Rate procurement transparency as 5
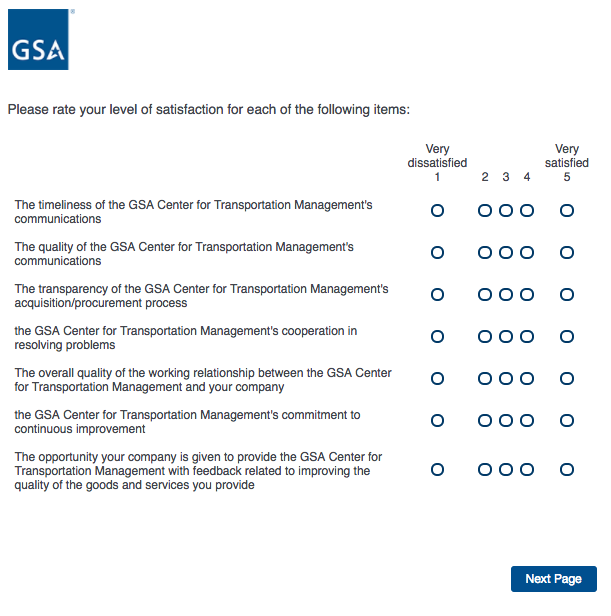611x616 pixels. 567,295
